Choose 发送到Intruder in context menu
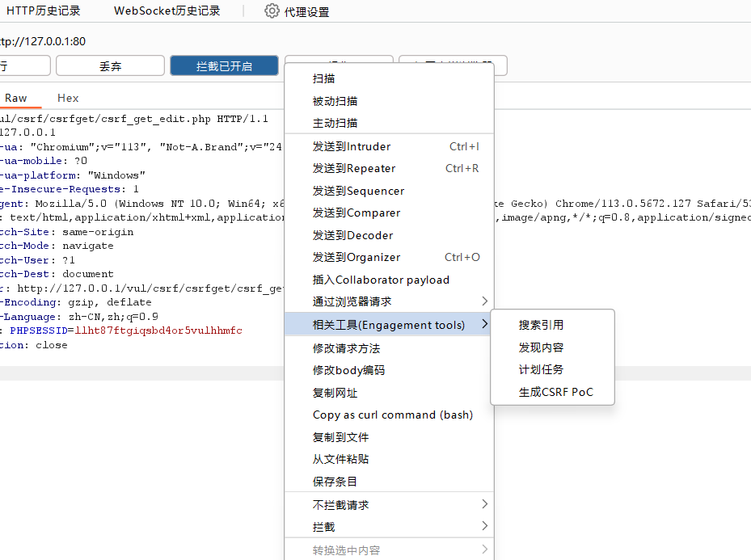Screen dimensions: 751x560 (352, 146)
